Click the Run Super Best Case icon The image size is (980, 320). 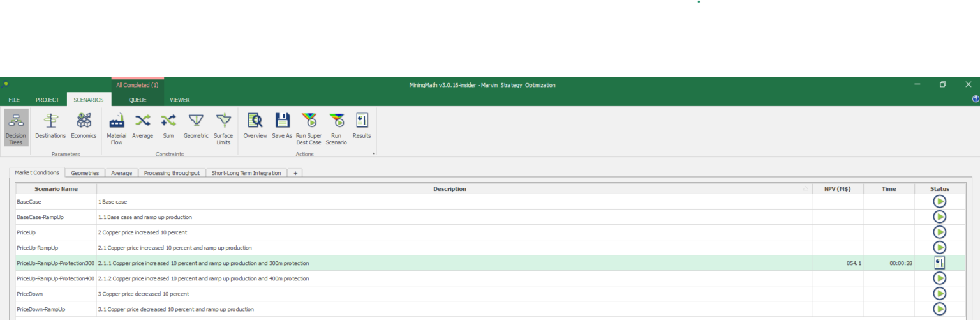309,128
